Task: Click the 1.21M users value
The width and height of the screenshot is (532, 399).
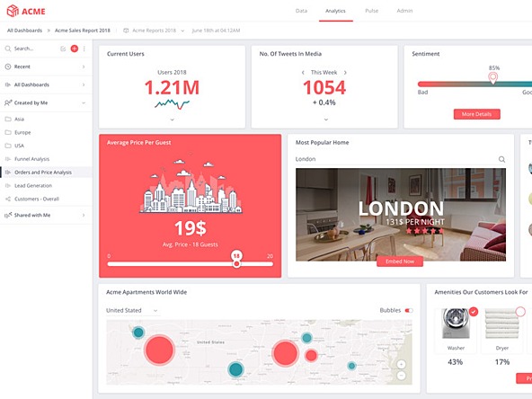Action: tap(172, 87)
